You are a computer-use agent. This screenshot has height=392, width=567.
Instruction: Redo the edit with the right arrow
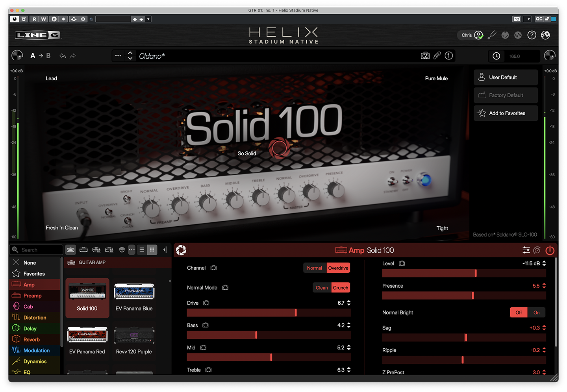(x=73, y=56)
